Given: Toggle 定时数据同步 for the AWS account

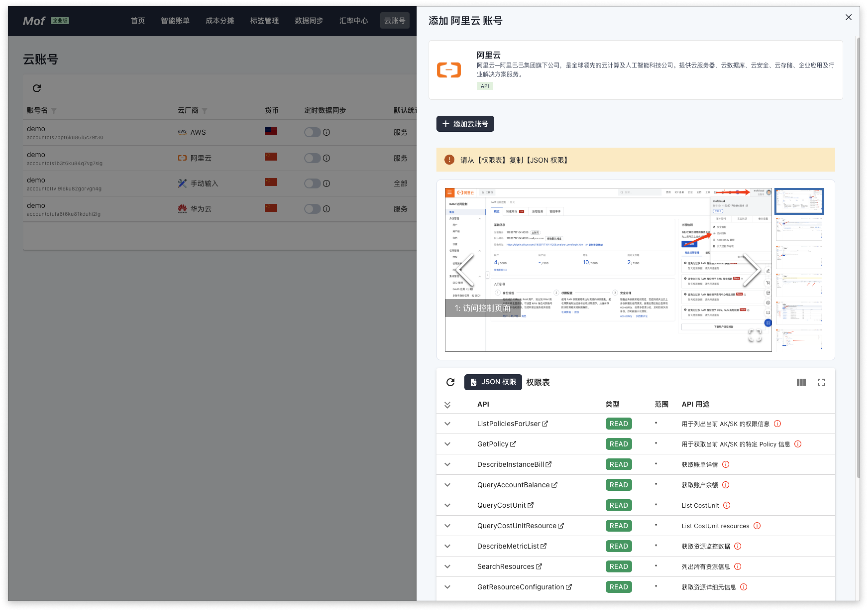Looking at the screenshot, I should pos(312,132).
